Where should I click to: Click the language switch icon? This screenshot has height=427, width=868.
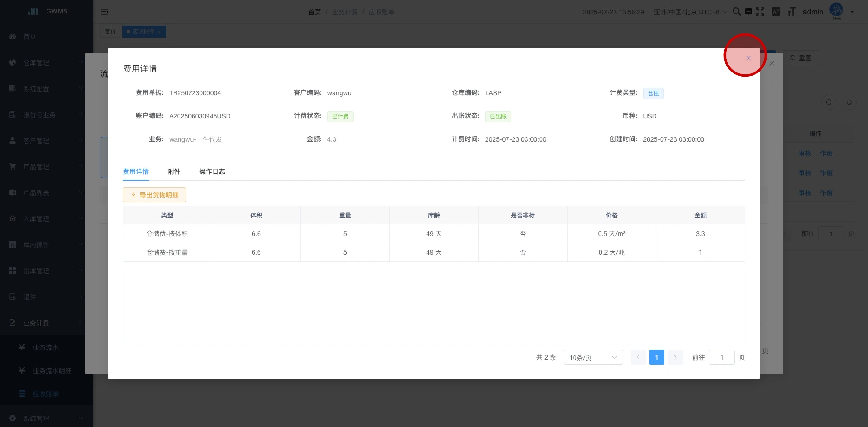tap(775, 12)
